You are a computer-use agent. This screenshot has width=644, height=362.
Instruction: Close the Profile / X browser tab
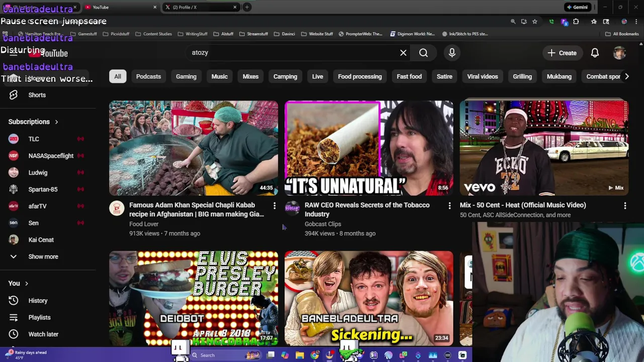tap(234, 7)
